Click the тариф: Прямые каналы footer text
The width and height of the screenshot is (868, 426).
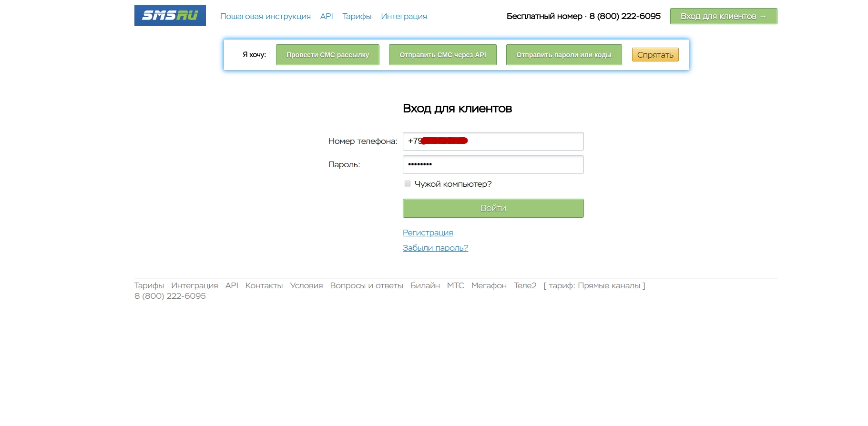(594, 285)
